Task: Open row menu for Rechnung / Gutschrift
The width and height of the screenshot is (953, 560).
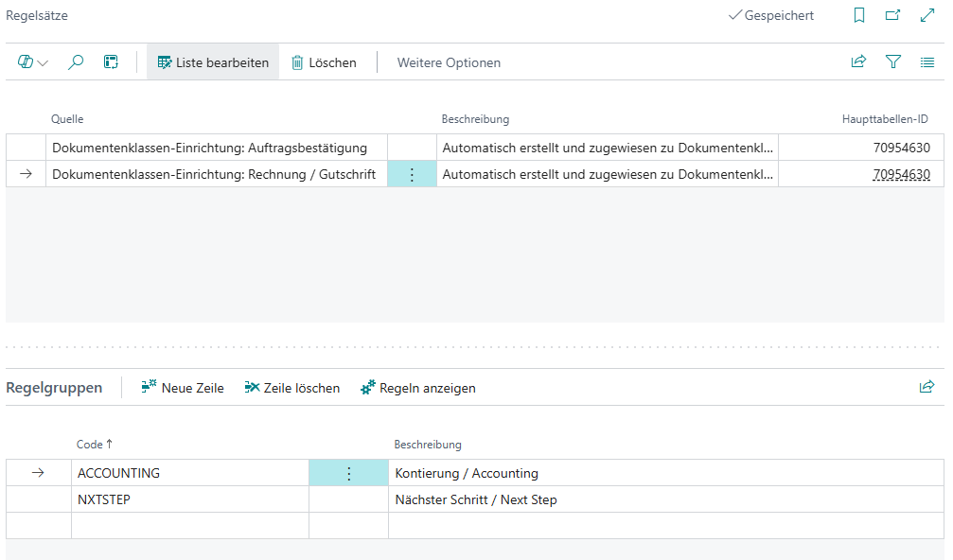Action: click(412, 175)
